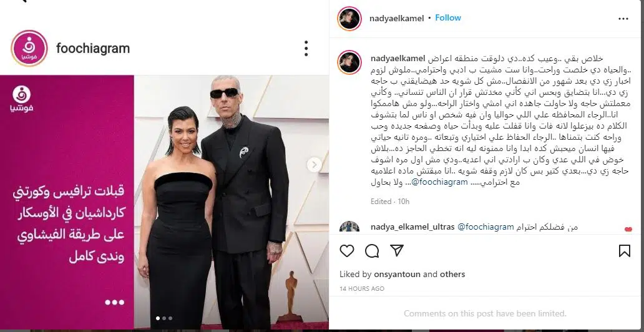Like the nadya_elkamel_ultras comment heart
The height and width of the screenshot is (332, 644).
(628, 229)
